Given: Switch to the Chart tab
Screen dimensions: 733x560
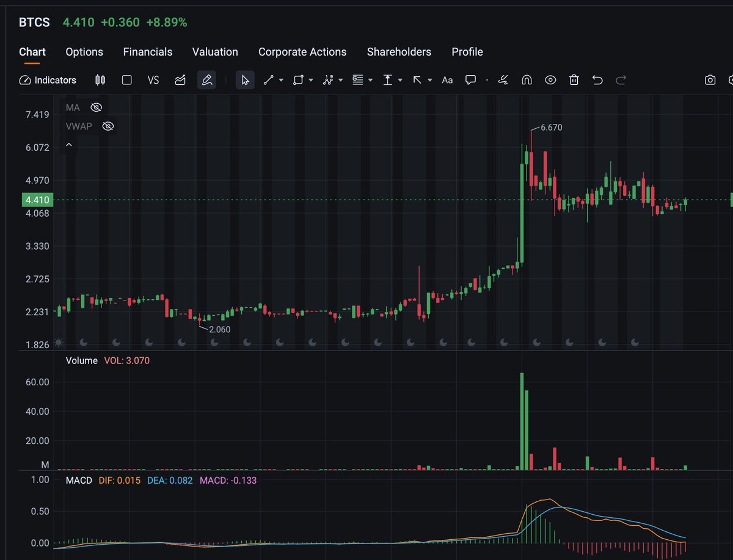Looking at the screenshot, I should [32, 52].
